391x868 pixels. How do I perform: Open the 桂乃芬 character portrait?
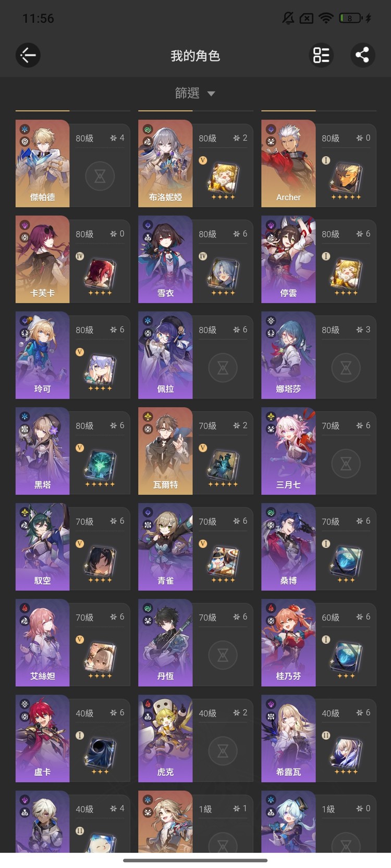(x=288, y=643)
